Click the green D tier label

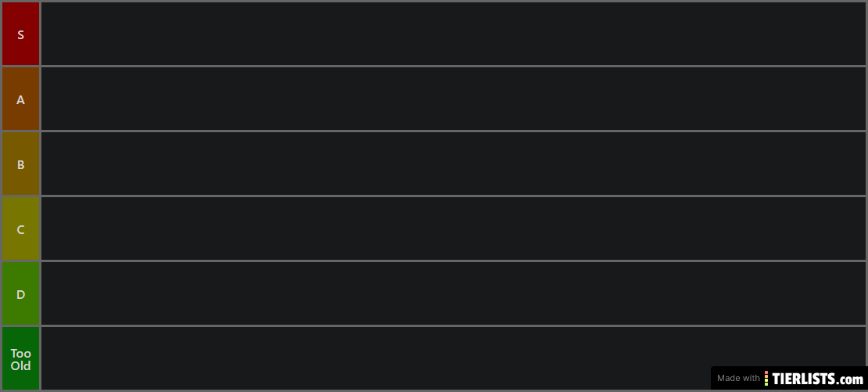(x=20, y=294)
